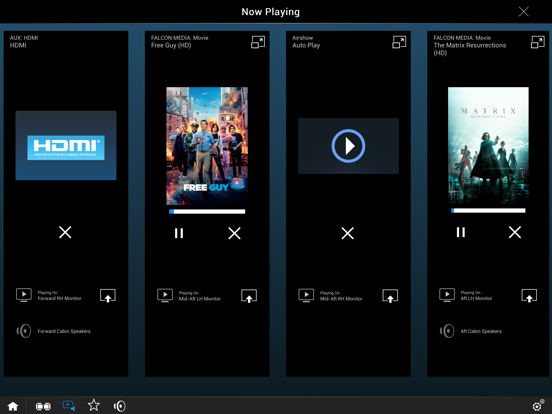Screen dimensions: 552x414
Task: Expand The Matrix Resurrections card
Action: pos(537,42)
